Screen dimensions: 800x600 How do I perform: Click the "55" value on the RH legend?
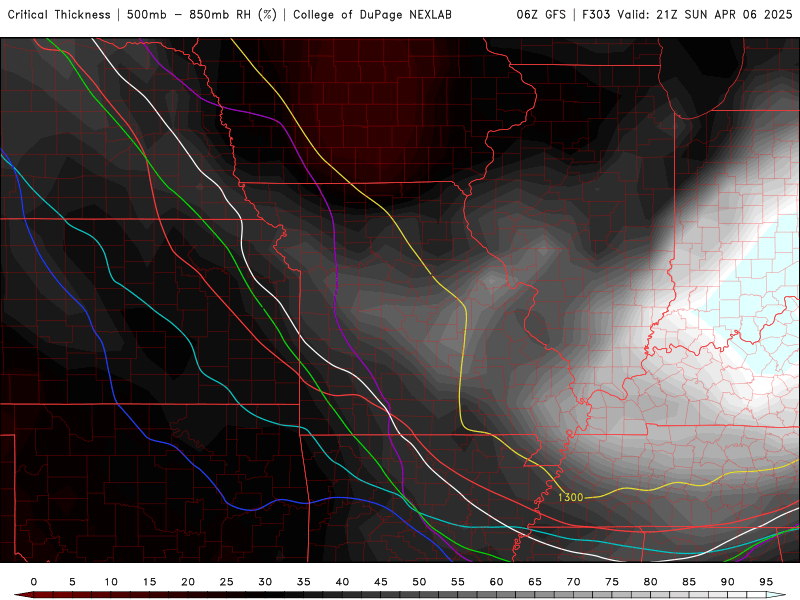click(458, 582)
